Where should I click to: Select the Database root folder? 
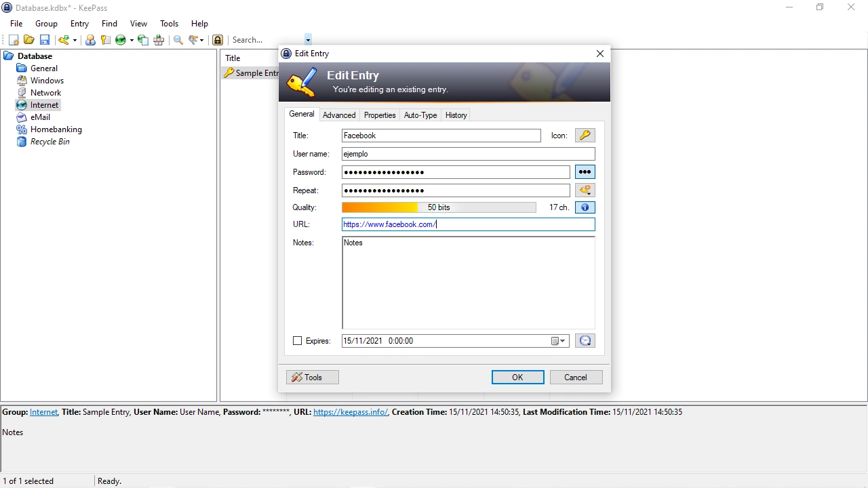(35, 56)
